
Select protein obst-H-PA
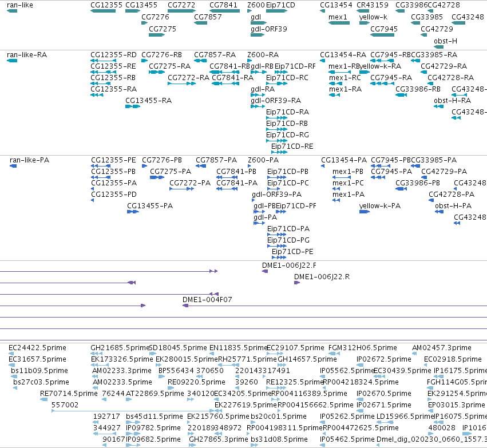[439, 212]
